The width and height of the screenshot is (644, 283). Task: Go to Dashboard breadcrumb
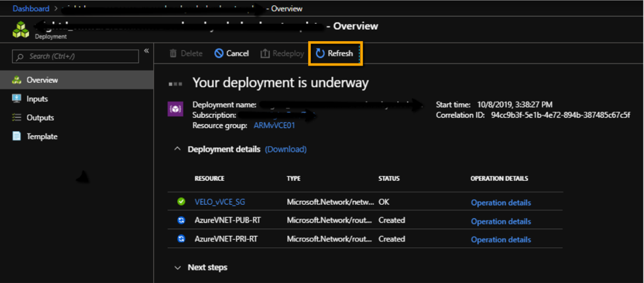(x=31, y=9)
